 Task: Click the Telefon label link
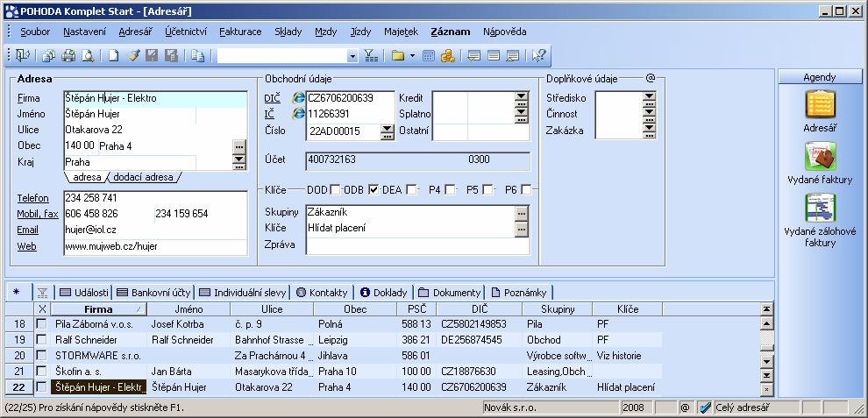pos(32,198)
